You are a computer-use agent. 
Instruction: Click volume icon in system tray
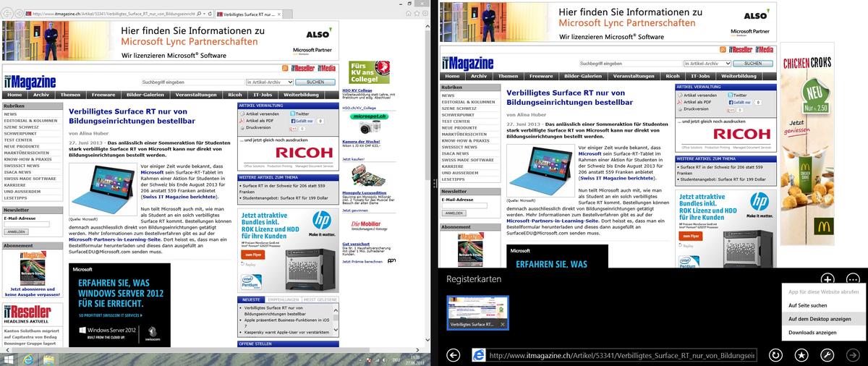[x=383, y=359]
